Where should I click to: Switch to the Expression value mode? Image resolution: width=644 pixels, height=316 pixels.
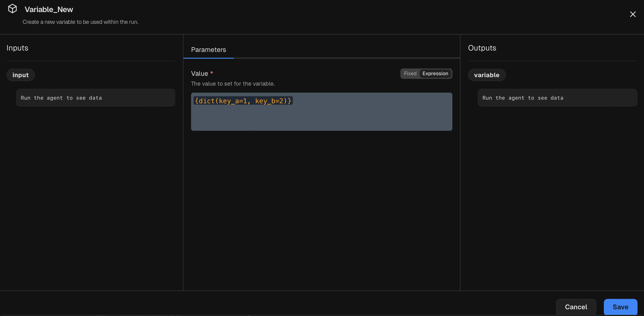(x=435, y=73)
